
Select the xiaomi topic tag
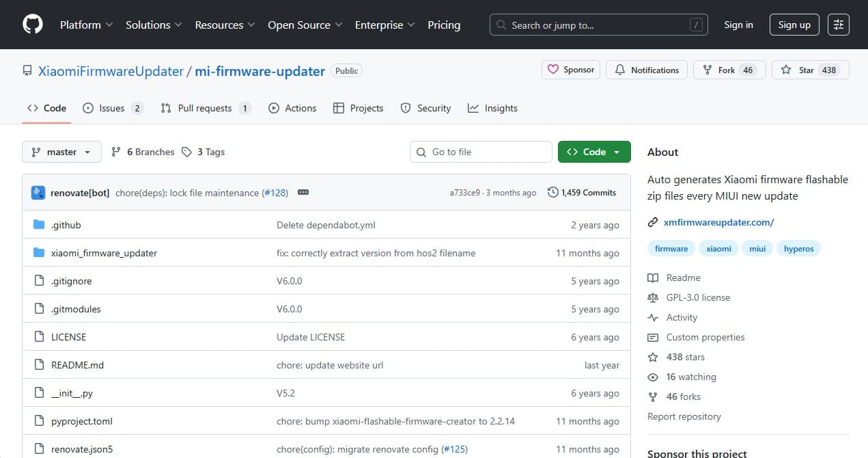coord(718,249)
